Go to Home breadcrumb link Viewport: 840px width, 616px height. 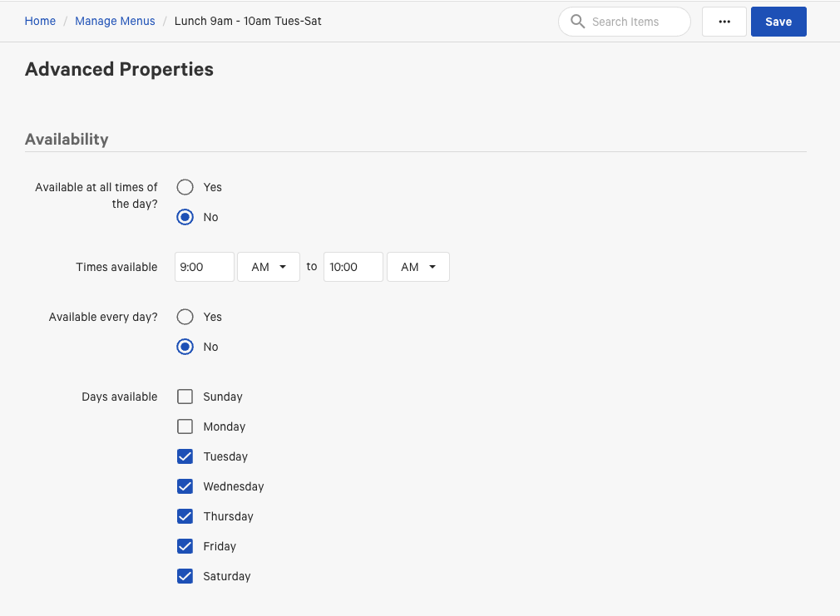click(40, 21)
